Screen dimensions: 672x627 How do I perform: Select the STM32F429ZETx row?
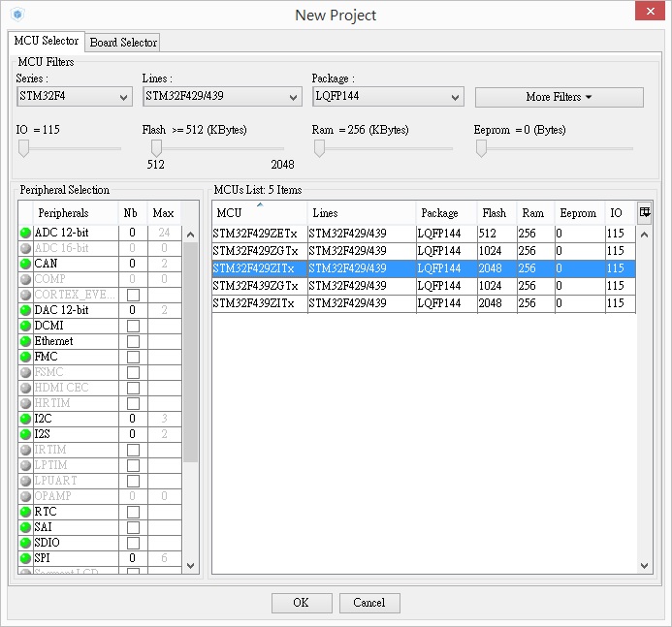[424, 234]
